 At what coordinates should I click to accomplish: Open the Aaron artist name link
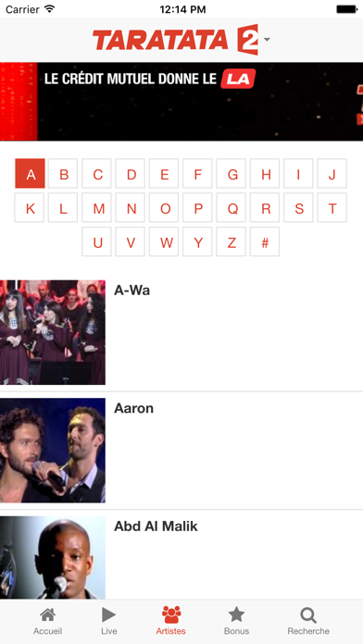133,408
